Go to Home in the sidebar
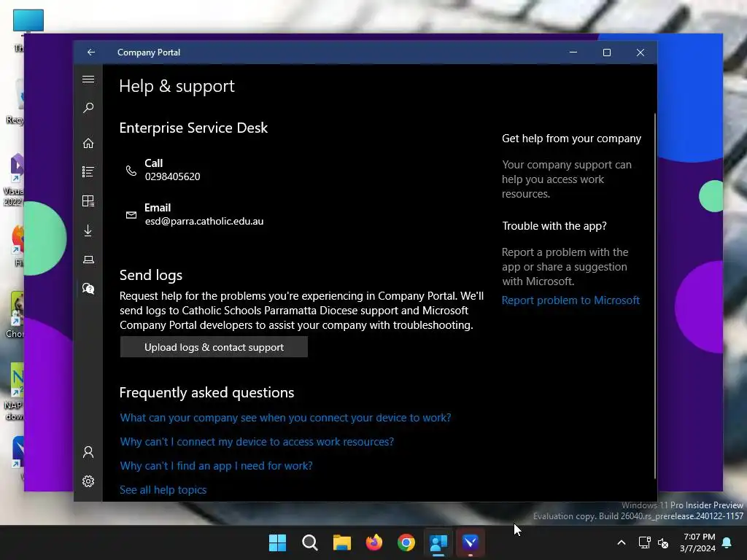This screenshot has width=747, height=560. click(88, 143)
